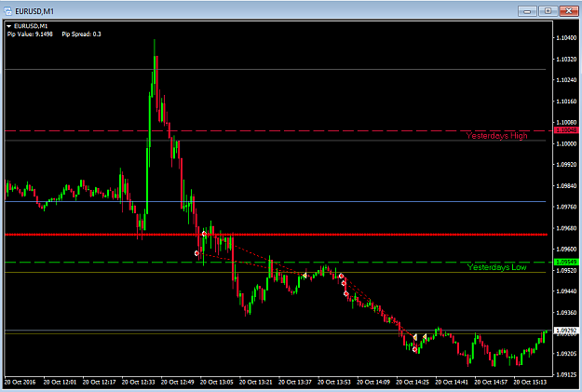Click the 20 Oct 2016 date label
This screenshot has width=582, height=392.
tap(20, 382)
